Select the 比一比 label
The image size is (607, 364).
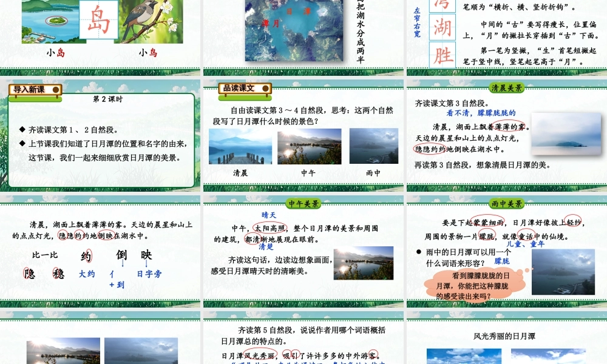coord(45,255)
